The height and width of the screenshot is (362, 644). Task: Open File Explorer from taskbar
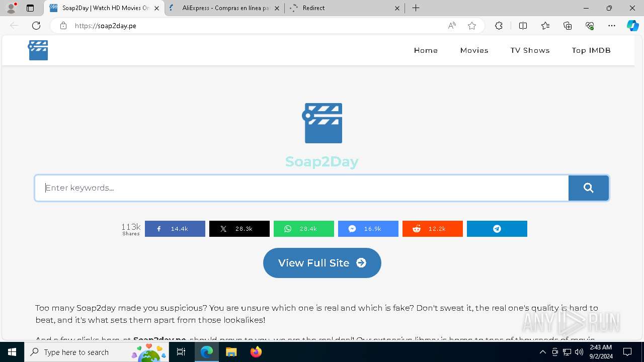[231, 352]
